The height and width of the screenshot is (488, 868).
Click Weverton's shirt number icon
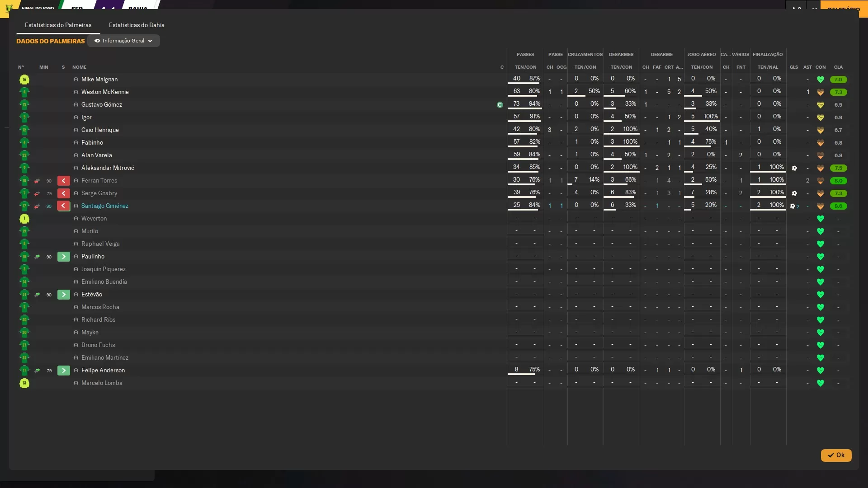click(x=24, y=219)
